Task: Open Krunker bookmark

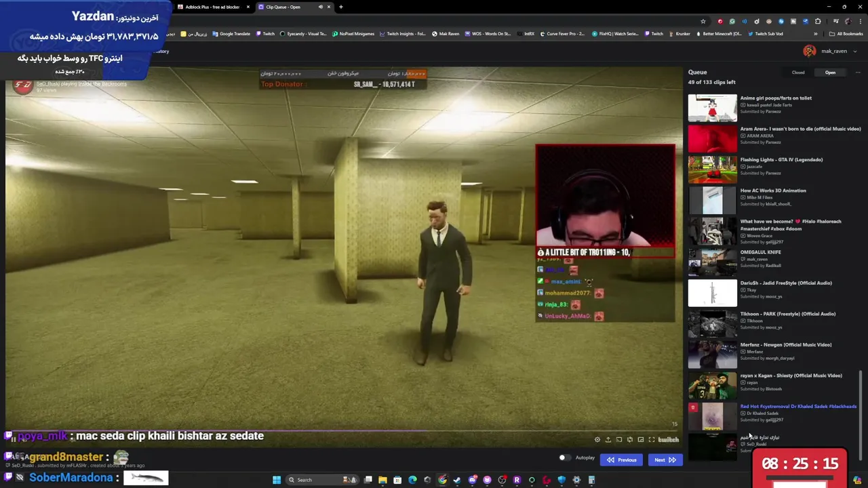Action: (678, 33)
